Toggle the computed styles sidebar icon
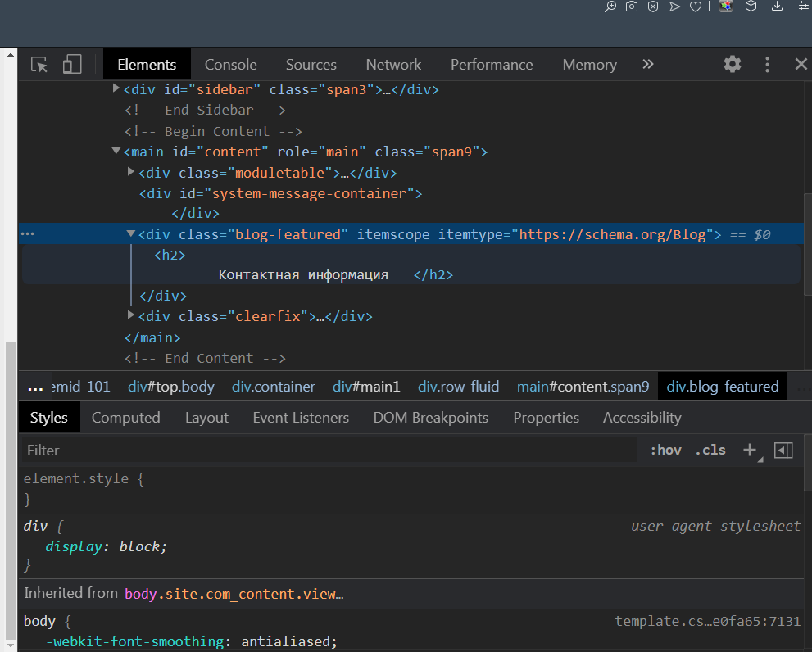 coord(783,450)
